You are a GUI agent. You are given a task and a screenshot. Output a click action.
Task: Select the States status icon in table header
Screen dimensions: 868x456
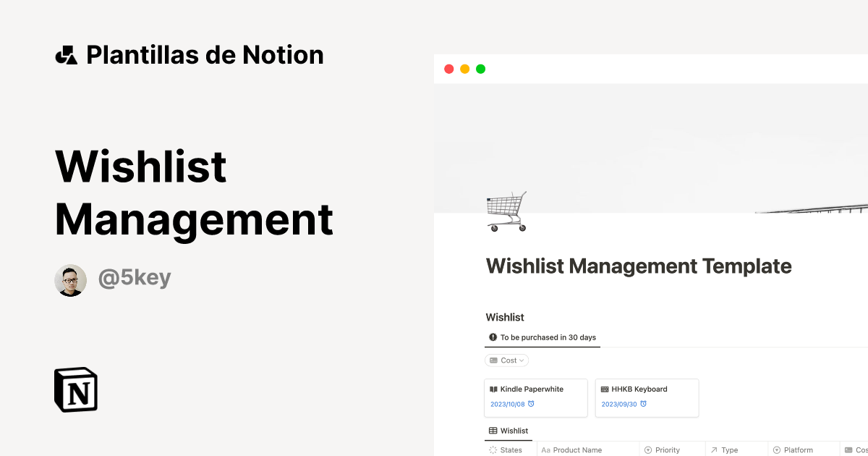493,449
